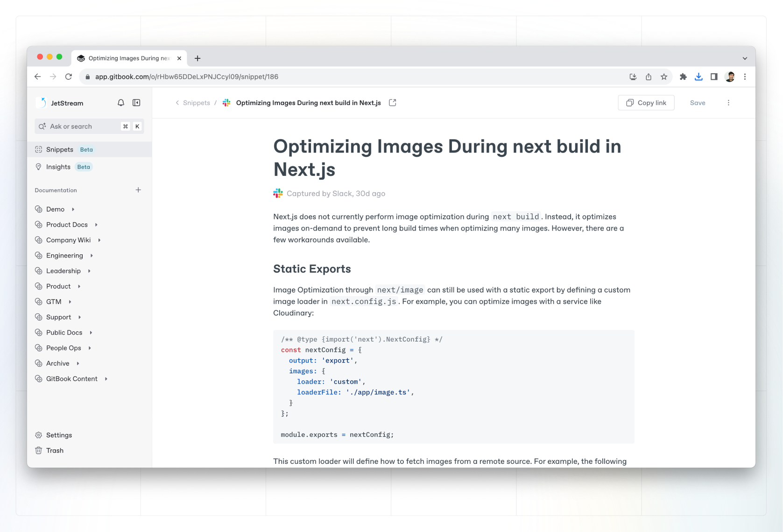Screen dimensions: 783x532
Task: Toggle the browser side panel icon
Action: coord(714,77)
